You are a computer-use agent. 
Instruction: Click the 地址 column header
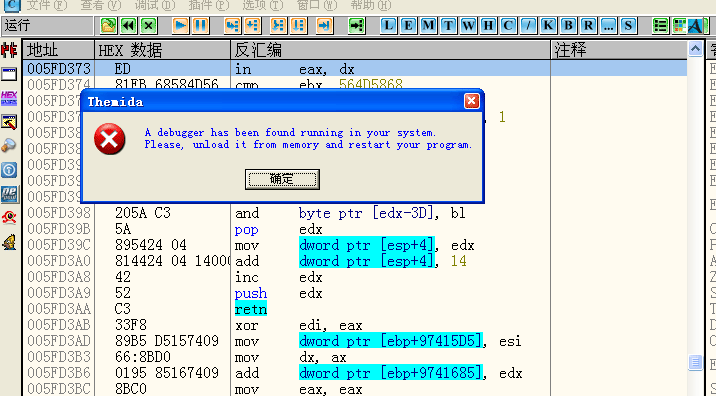pyautogui.click(x=58, y=50)
